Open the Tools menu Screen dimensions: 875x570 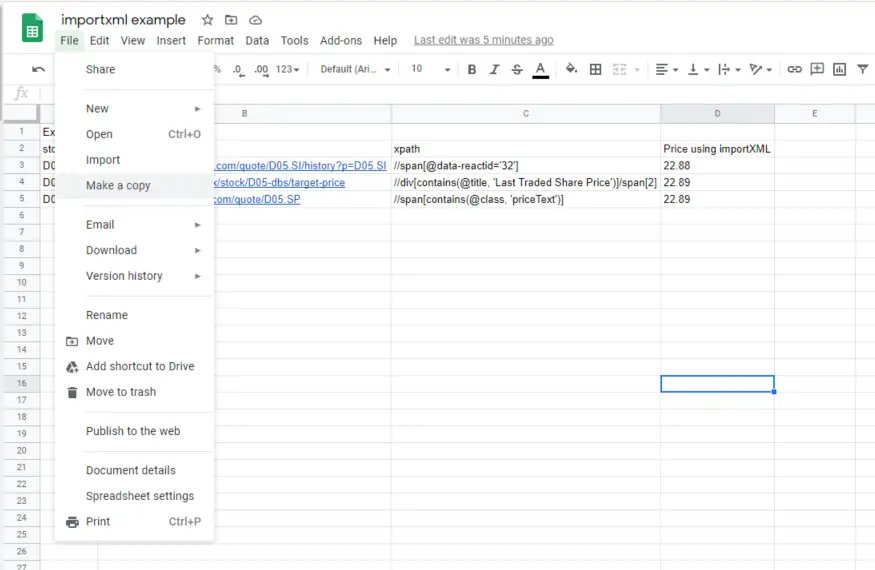point(294,41)
